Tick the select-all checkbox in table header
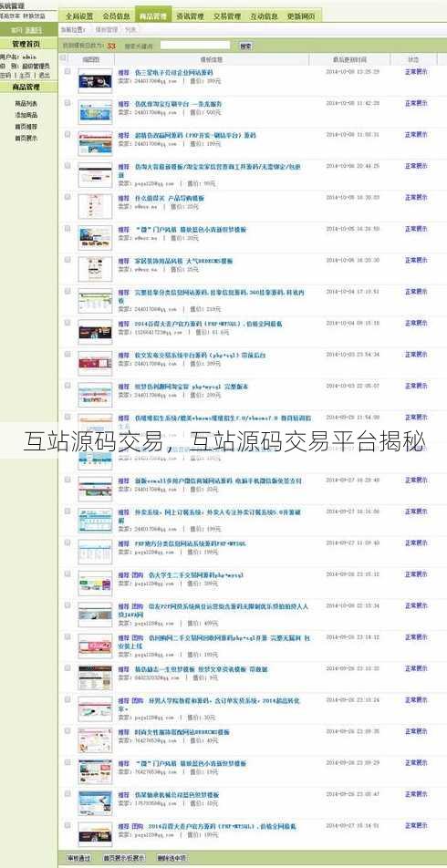This screenshot has width=447, height=868. click(x=63, y=57)
